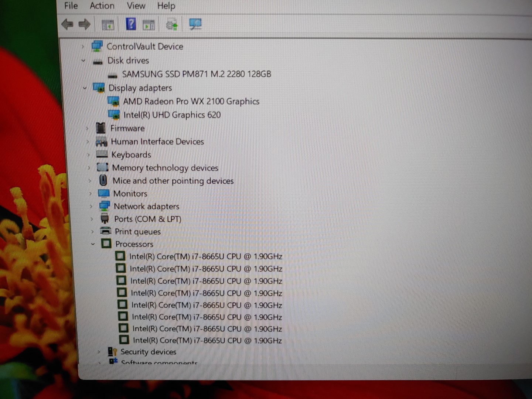Open the File menu
This screenshot has height=399, width=532.
tap(71, 6)
